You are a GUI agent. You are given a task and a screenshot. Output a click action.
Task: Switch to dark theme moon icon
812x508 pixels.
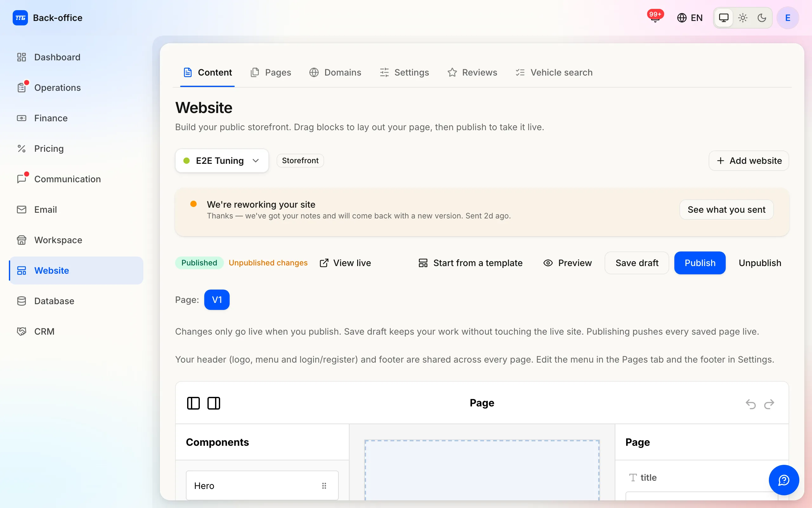(762, 18)
